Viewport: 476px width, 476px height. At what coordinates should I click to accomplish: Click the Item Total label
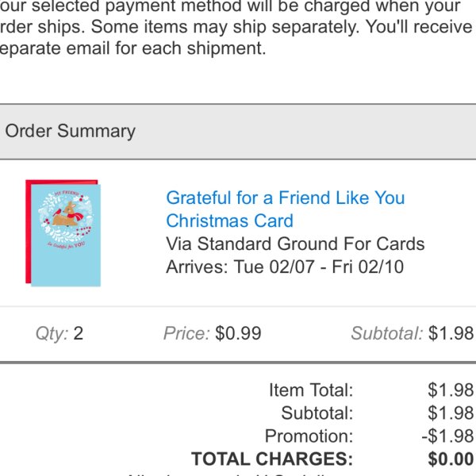click(311, 390)
